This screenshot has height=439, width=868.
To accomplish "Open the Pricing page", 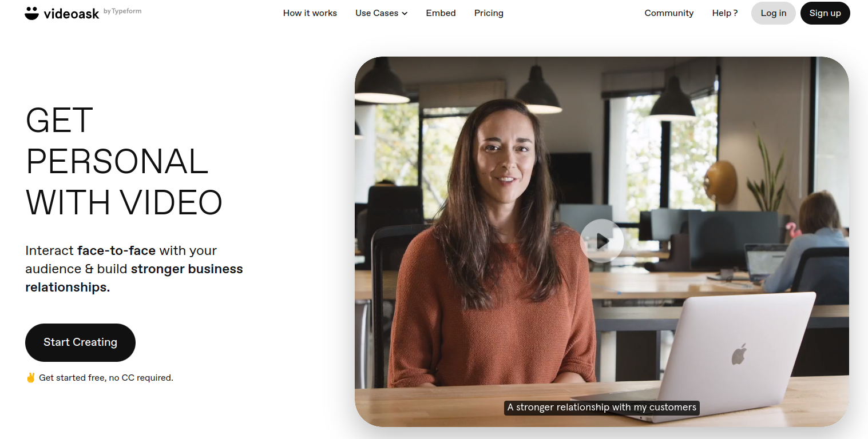I will point(489,13).
